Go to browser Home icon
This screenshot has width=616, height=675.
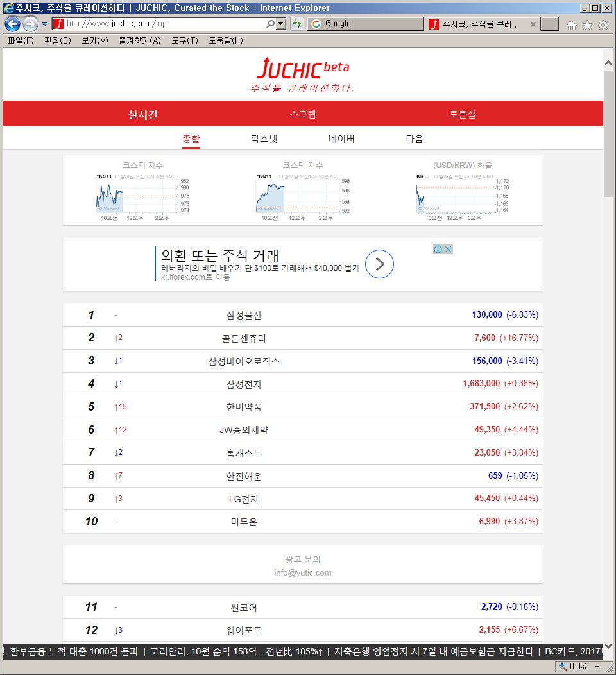572,25
